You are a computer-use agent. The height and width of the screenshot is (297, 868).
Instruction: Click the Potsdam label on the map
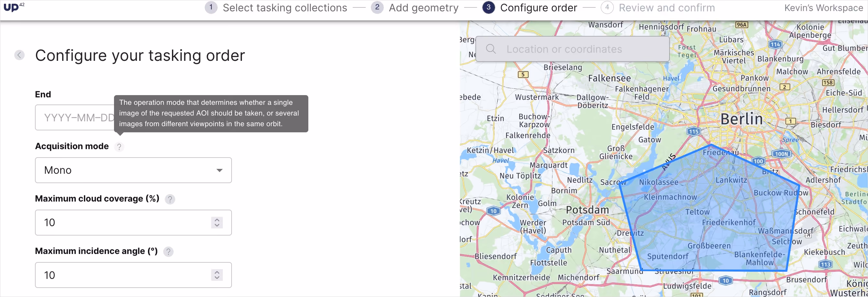tap(587, 210)
